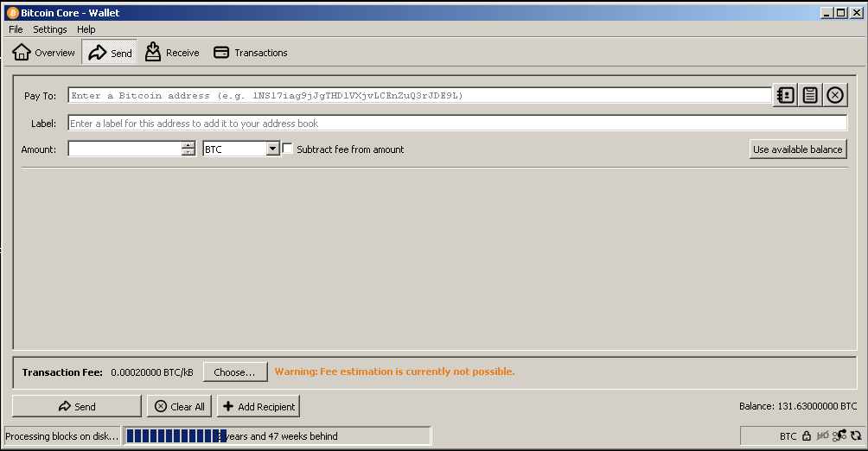Open the File menu
This screenshot has height=451, width=868.
coord(16,29)
